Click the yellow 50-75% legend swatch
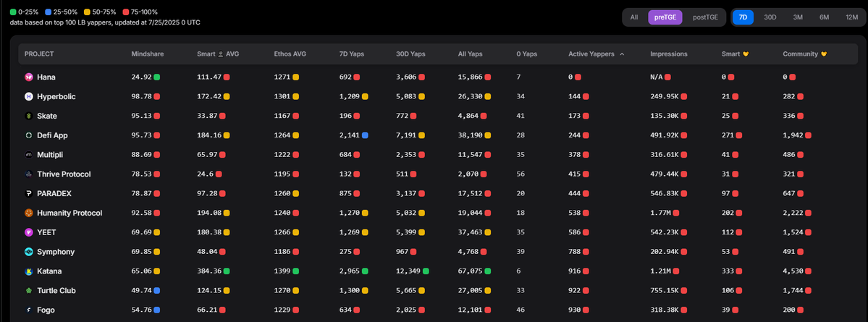The width and height of the screenshot is (868, 322). coord(88,12)
